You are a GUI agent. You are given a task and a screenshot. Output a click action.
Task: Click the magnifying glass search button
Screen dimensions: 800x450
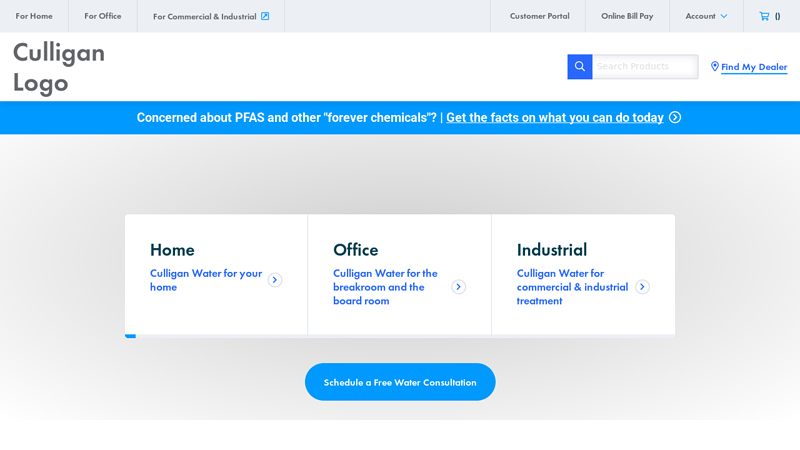click(580, 67)
